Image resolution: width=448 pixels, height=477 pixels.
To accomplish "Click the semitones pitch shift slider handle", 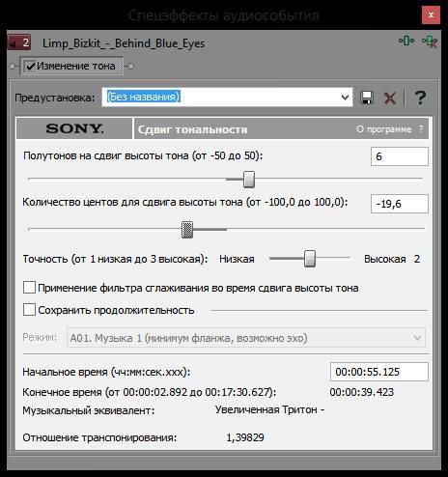I will pos(249,180).
